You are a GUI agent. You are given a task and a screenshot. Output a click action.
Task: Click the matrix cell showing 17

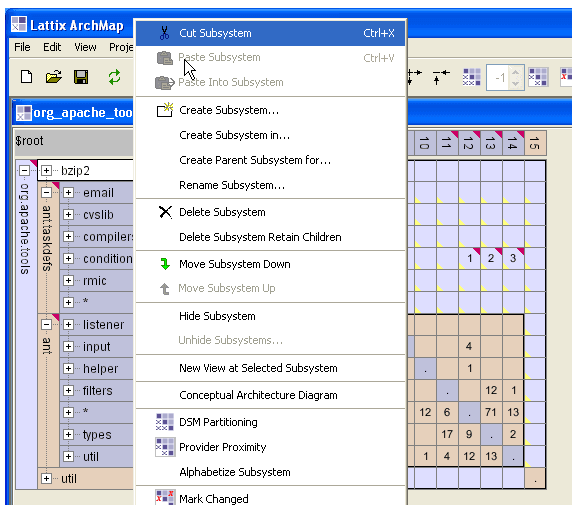pyautogui.click(x=447, y=434)
